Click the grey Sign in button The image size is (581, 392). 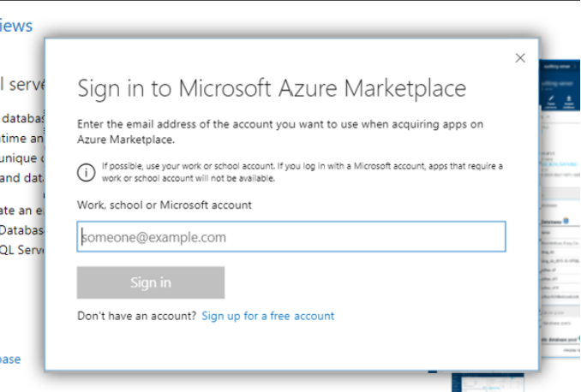[x=151, y=282]
